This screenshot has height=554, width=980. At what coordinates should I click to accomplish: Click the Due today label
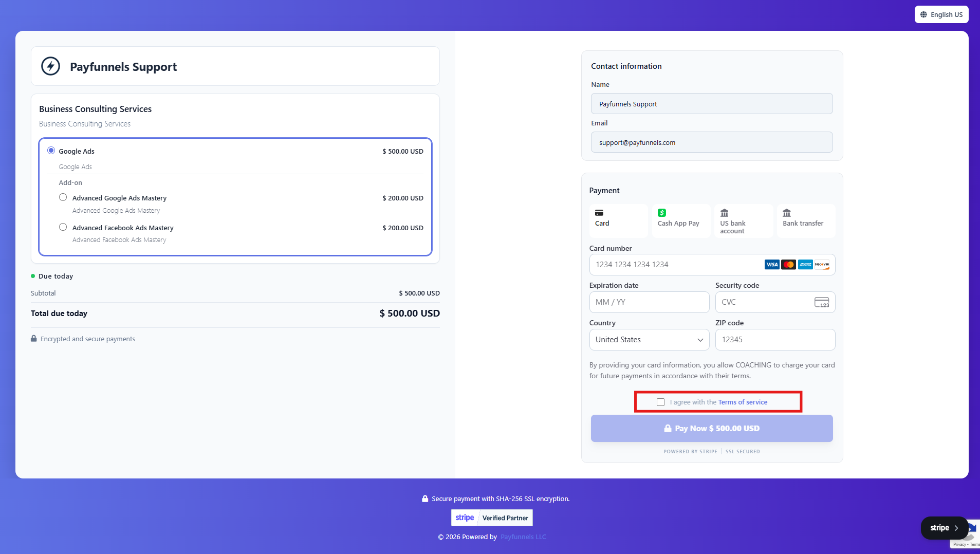[56, 276]
